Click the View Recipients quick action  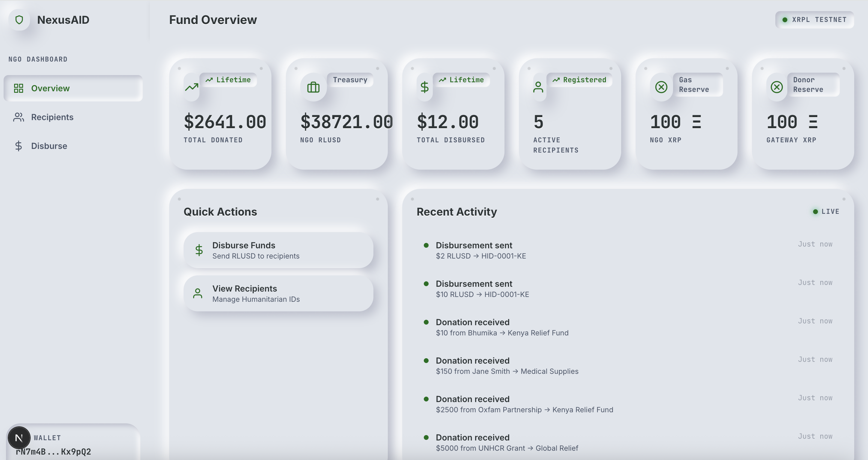[x=278, y=293]
